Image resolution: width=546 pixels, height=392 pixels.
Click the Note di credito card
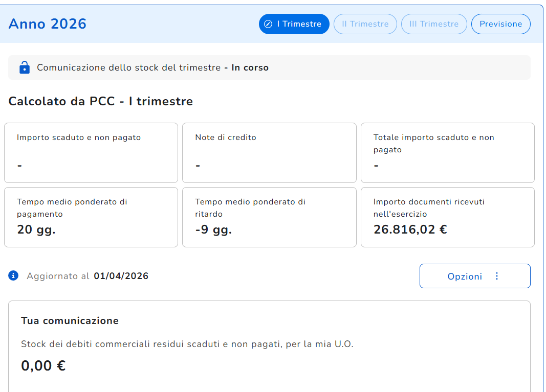click(269, 152)
